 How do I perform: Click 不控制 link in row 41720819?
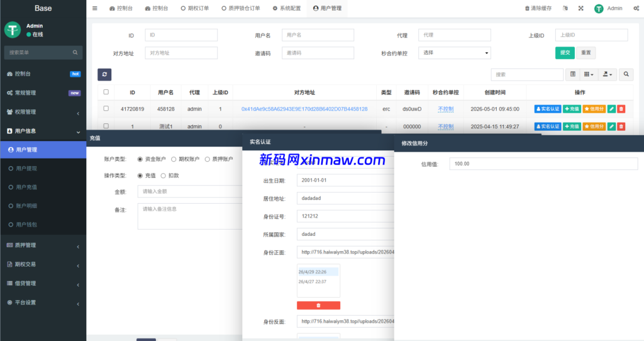446,109
